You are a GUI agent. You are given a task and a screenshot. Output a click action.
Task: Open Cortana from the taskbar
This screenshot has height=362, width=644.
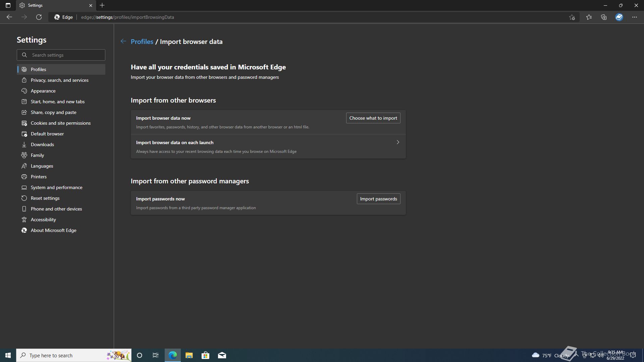[x=140, y=355]
